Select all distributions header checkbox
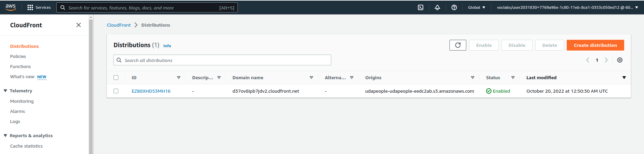644x154 pixels. tap(116, 78)
